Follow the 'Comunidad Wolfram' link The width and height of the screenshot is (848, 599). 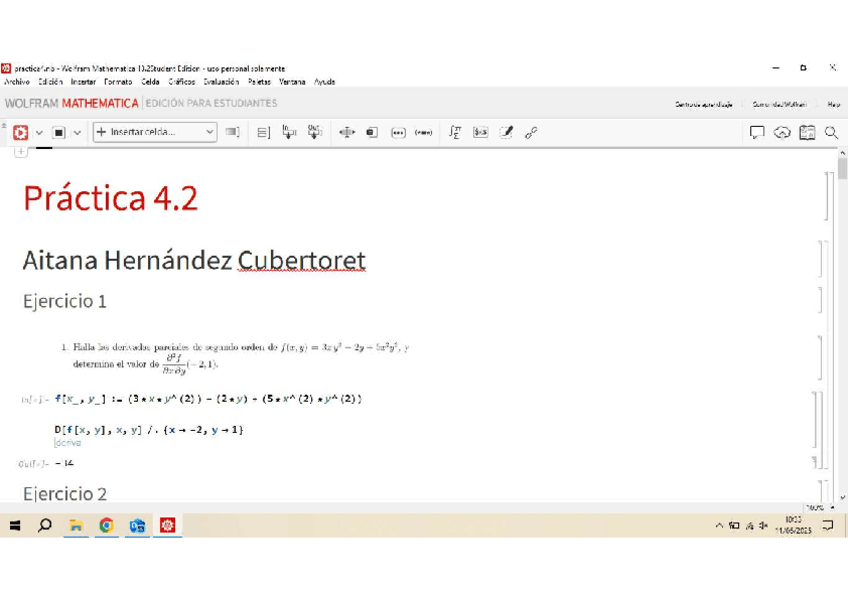(779, 104)
